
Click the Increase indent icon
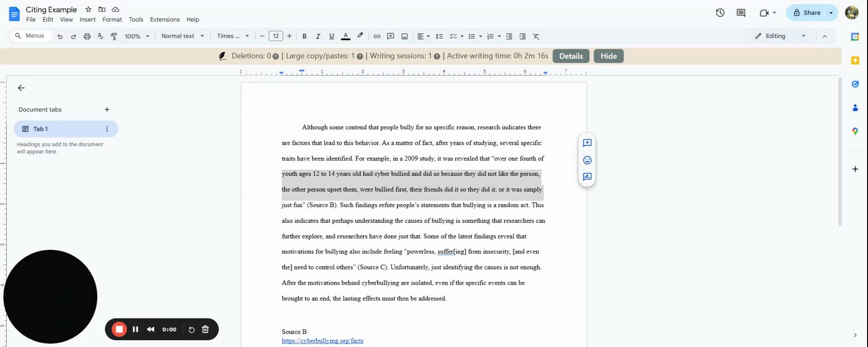[522, 36]
